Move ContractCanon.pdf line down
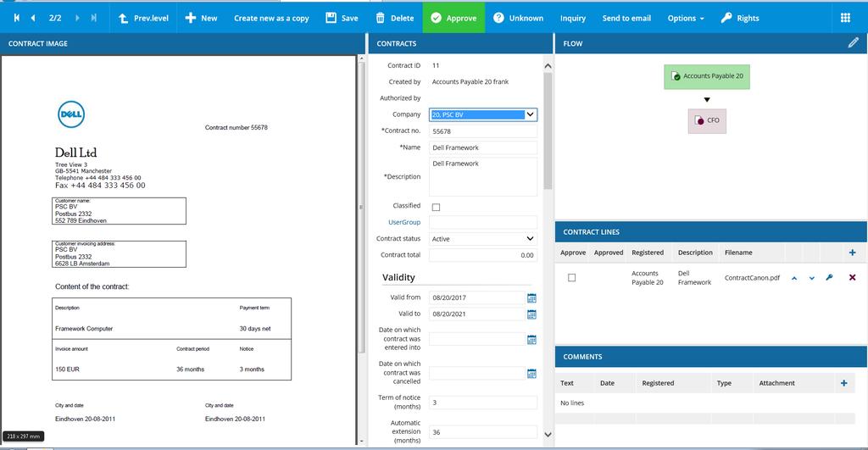Screen dimensions: 868x450 click(811, 278)
